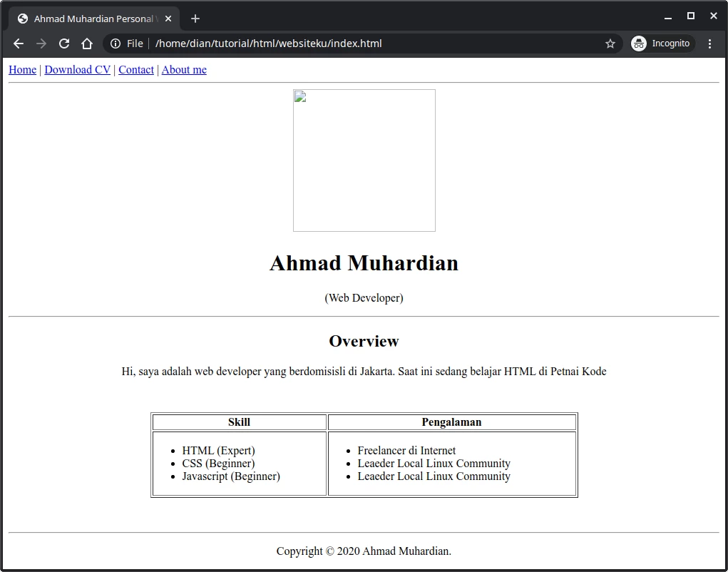Image resolution: width=728 pixels, height=572 pixels.
Task: Click the Ahmad Muhardian heading
Action: (x=364, y=263)
